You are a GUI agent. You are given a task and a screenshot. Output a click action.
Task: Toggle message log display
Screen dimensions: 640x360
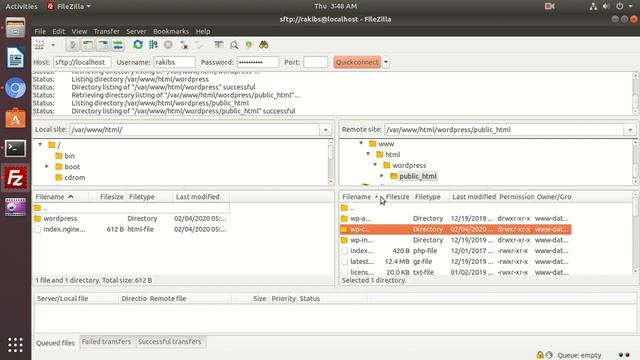73,45
